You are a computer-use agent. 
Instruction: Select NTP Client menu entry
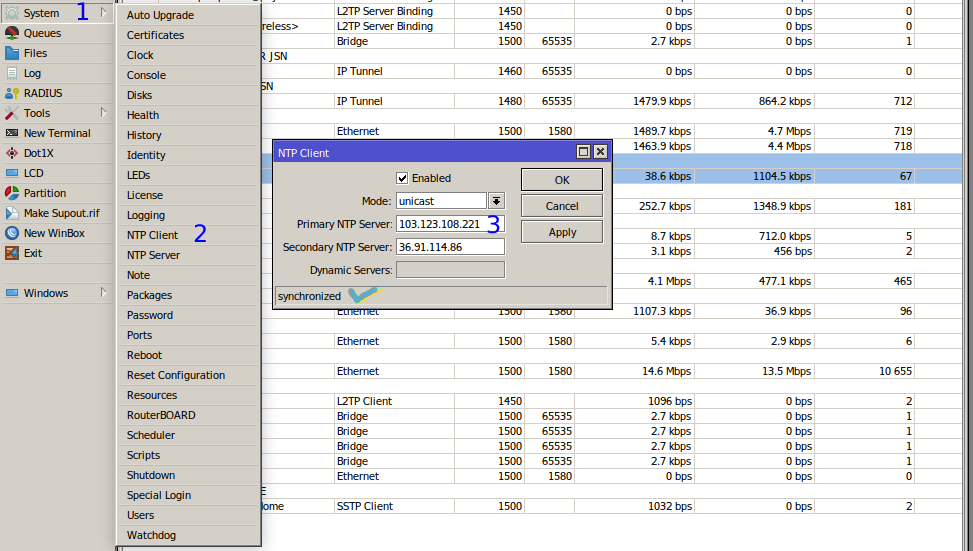click(189, 235)
